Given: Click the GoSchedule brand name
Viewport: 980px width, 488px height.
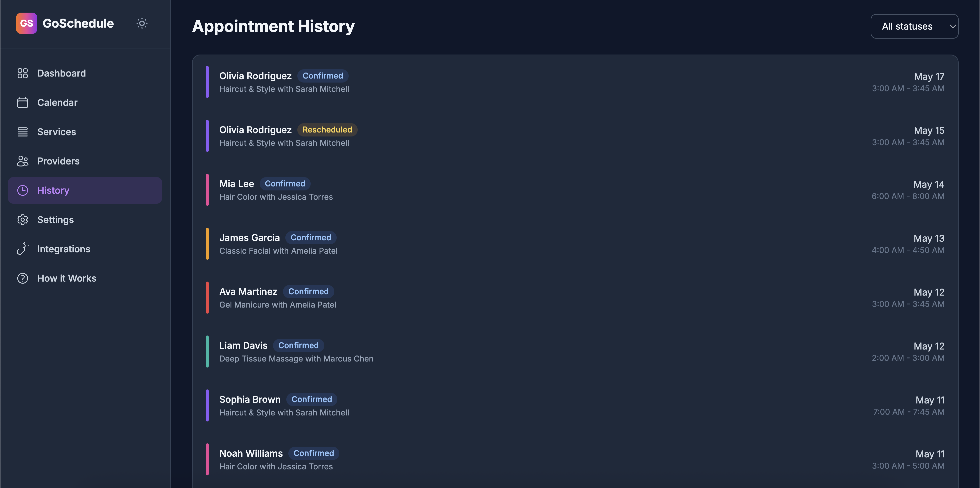Looking at the screenshot, I should [x=78, y=23].
